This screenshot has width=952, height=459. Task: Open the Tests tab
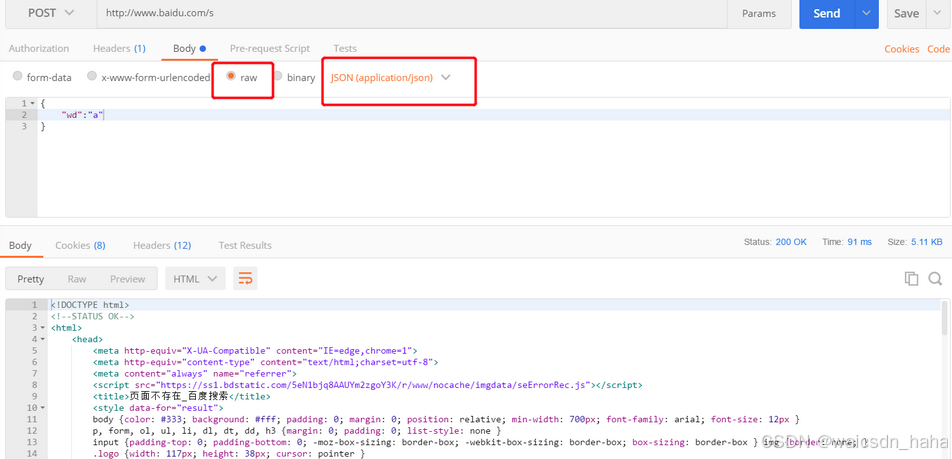(x=345, y=49)
